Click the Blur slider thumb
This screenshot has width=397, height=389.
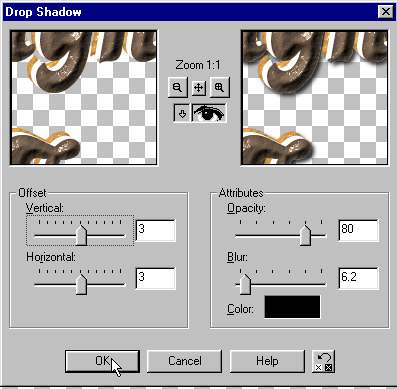(x=245, y=284)
